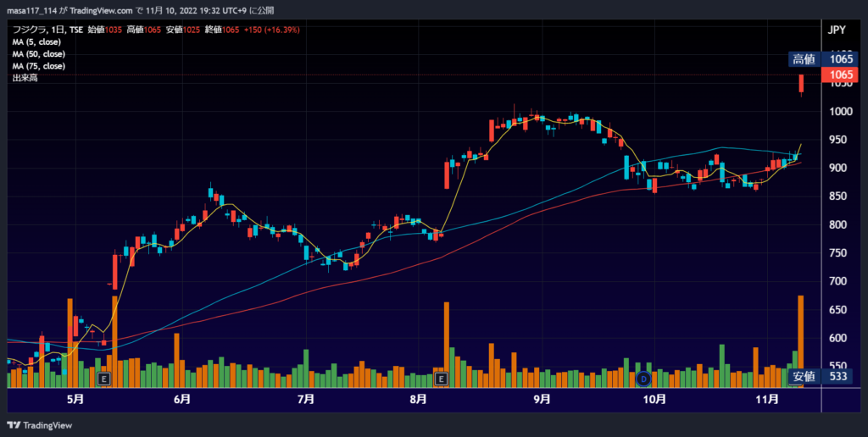Viewport: 868px width, 437px height.
Task: Click the 高値 1065 price scale label
Action: pyautogui.click(x=823, y=60)
